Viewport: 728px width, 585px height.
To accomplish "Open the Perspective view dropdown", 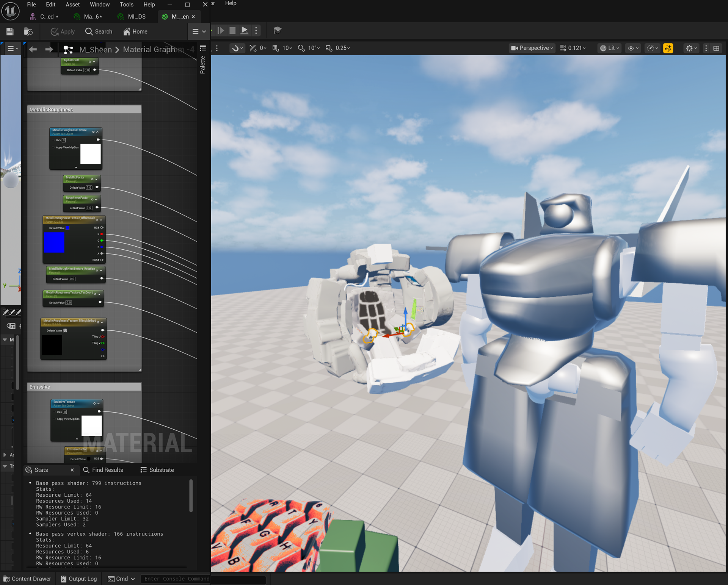I will [532, 48].
